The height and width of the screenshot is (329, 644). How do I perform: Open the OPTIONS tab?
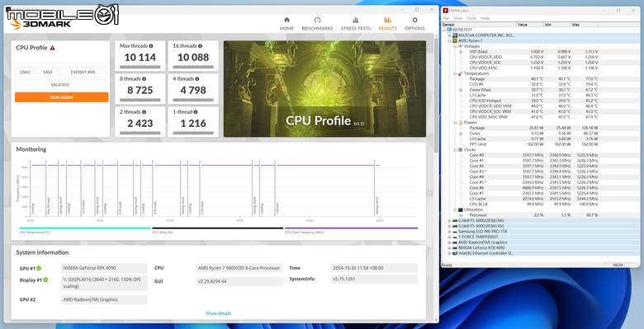[414, 24]
